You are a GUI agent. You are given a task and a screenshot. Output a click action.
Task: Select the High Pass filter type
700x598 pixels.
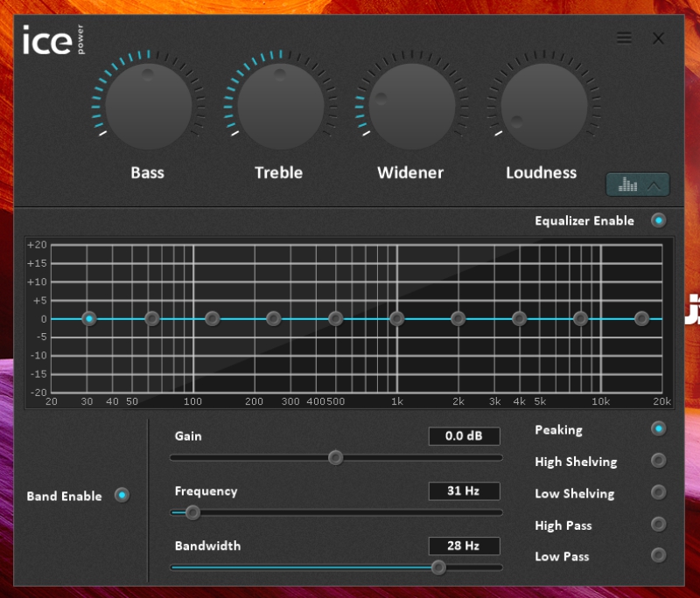pyautogui.click(x=658, y=525)
